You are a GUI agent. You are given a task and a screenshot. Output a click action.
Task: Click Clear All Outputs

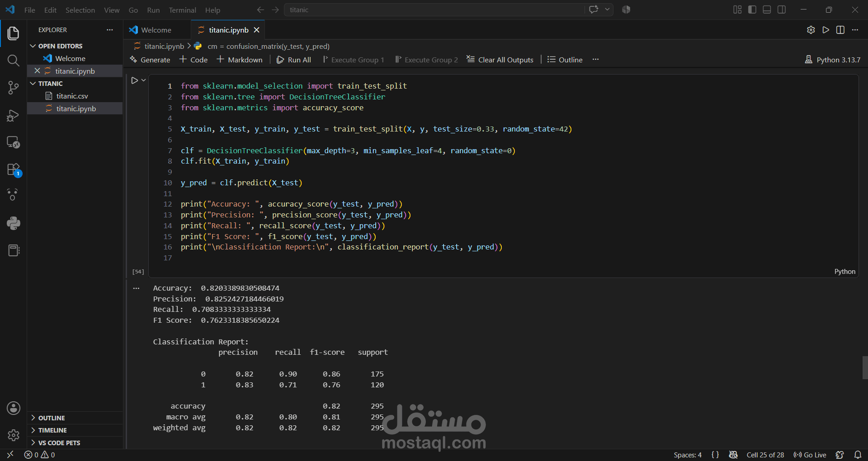[500, 60]
